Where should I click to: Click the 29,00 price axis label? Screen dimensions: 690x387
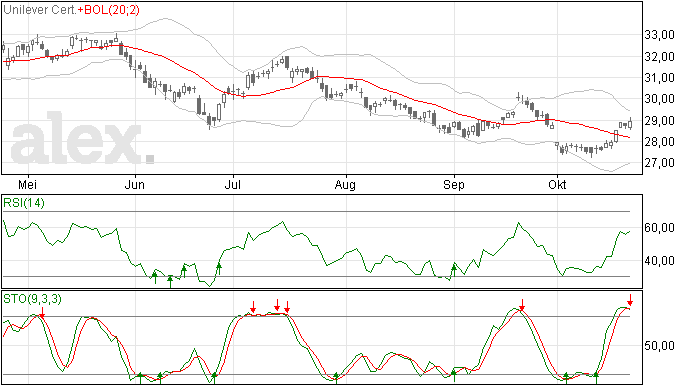(x=659, y=120)
